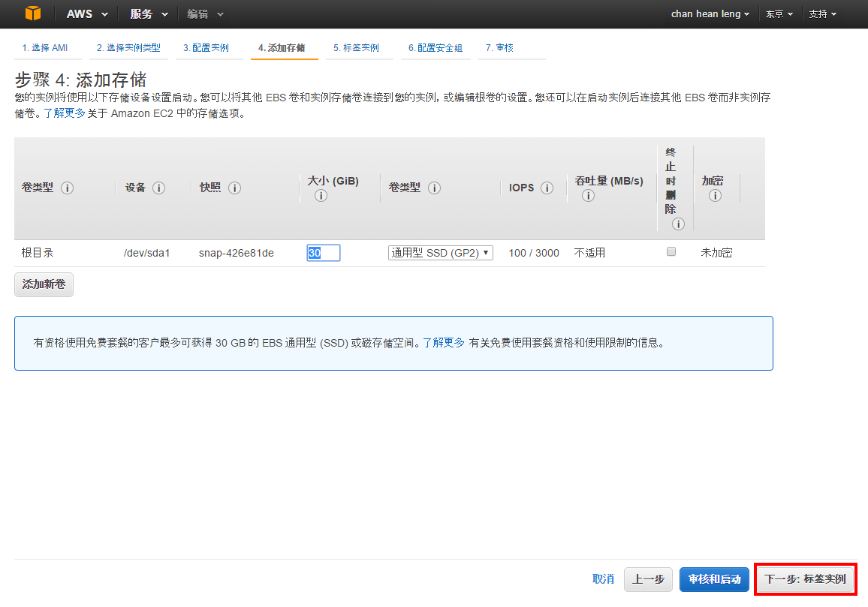Screen dimensions: 868x607
Task: Select the snap-426e81de snapshot text
Action: 237,253
